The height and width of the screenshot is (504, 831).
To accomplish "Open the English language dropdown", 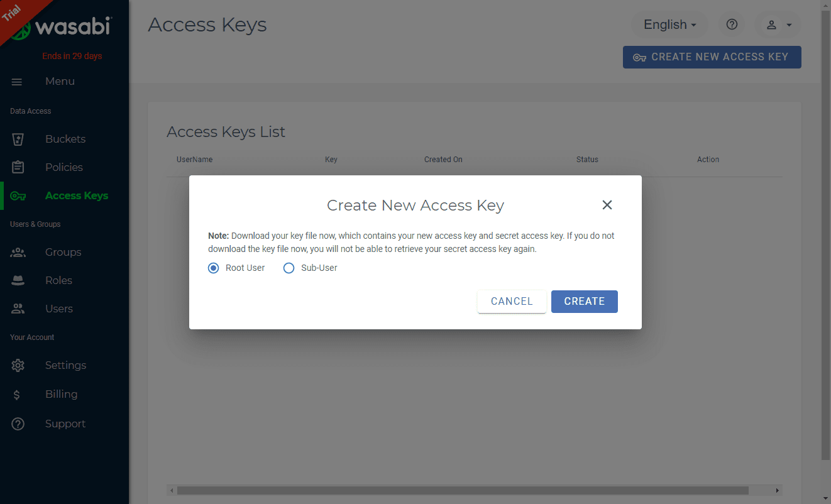I will (669, 25).
